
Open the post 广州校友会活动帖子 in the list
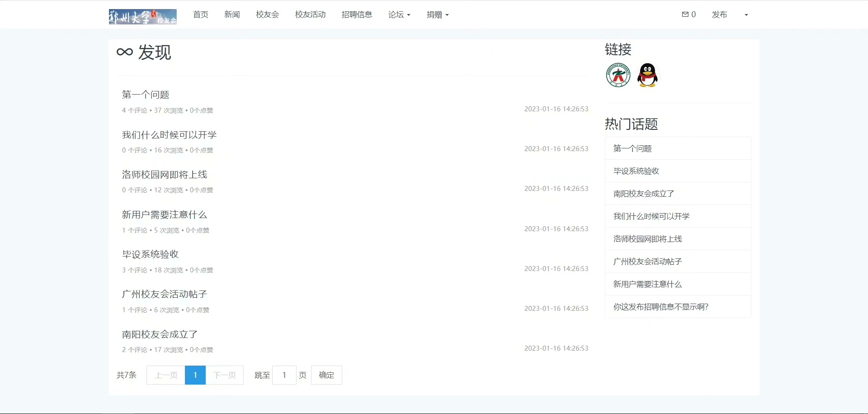(x=165, y=294)
